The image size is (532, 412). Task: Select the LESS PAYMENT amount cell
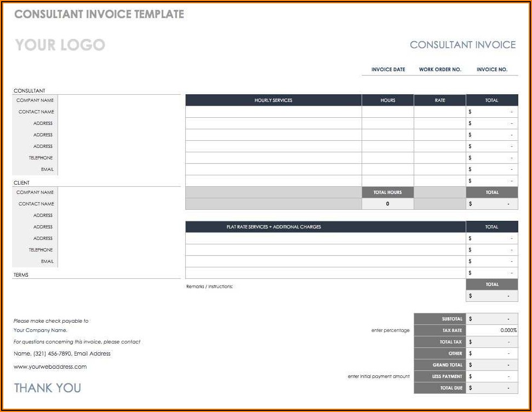(x=491, y=376)
